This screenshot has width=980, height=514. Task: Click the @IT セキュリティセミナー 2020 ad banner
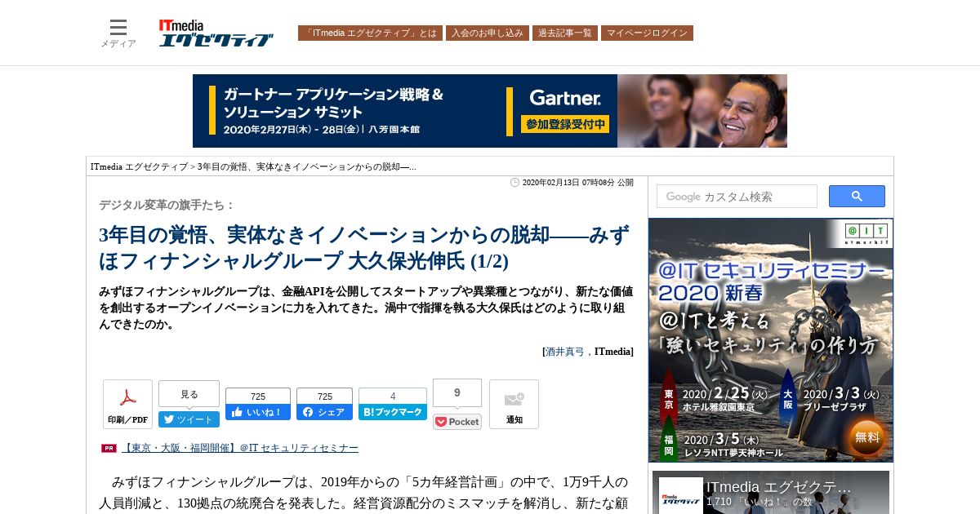(771, 340)
